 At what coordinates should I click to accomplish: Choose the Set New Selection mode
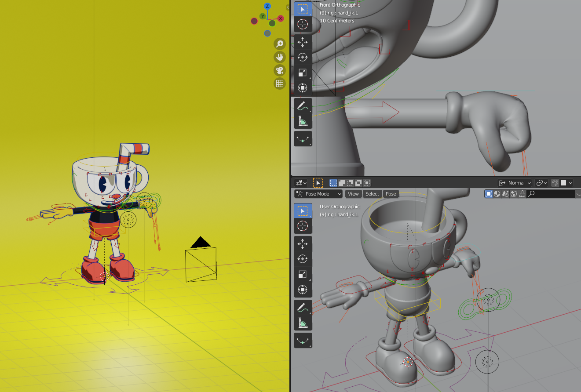333,183
